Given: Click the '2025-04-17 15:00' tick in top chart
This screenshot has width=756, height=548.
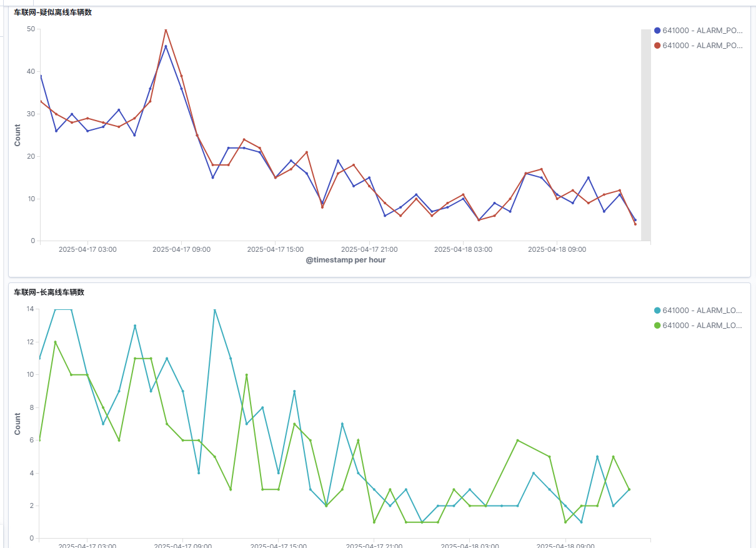Looking at the screenshot, I should (276, 249).
